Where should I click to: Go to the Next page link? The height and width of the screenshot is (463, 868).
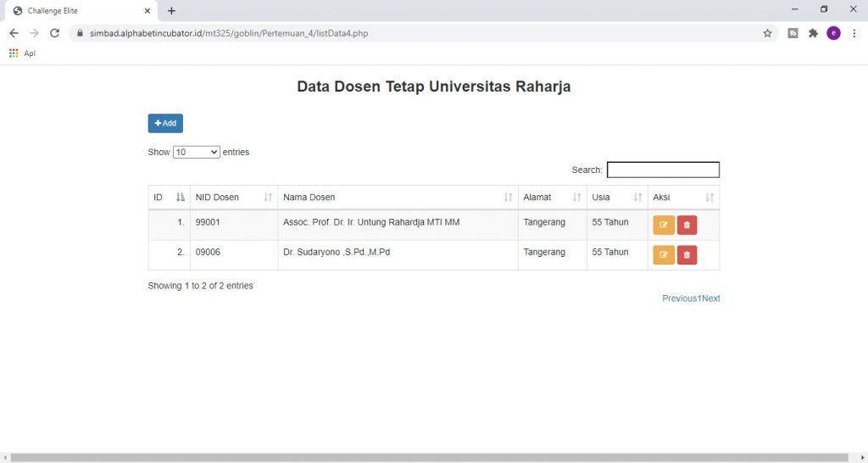(x=711, y=298)
